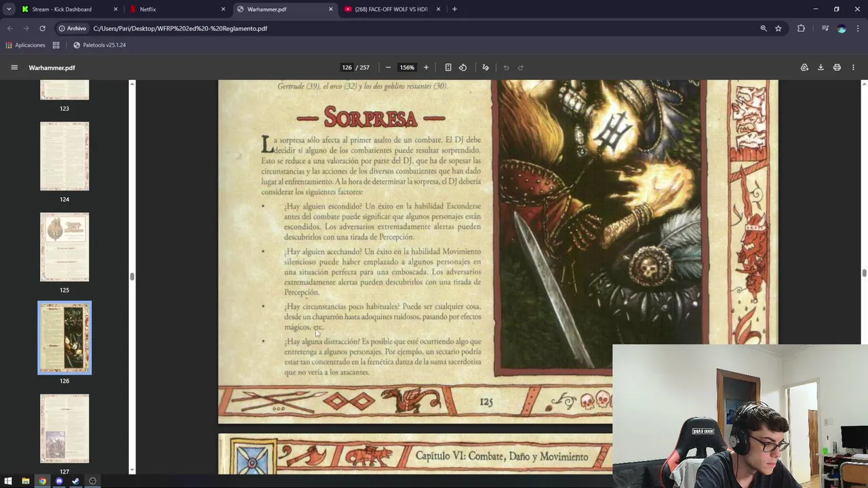Open Steam from the taskbar
The height and width of the screenshot is (488, 868).
click(75, 481)
